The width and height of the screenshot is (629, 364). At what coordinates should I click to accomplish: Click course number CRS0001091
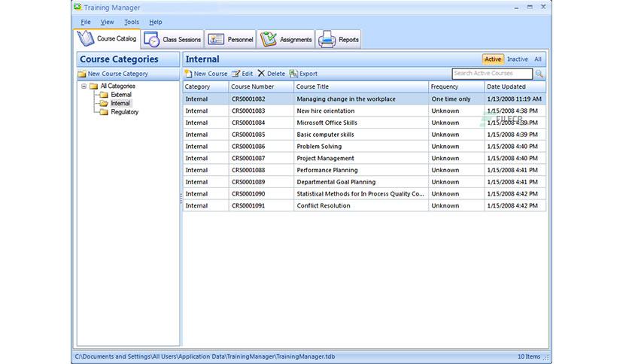[248, 205]
